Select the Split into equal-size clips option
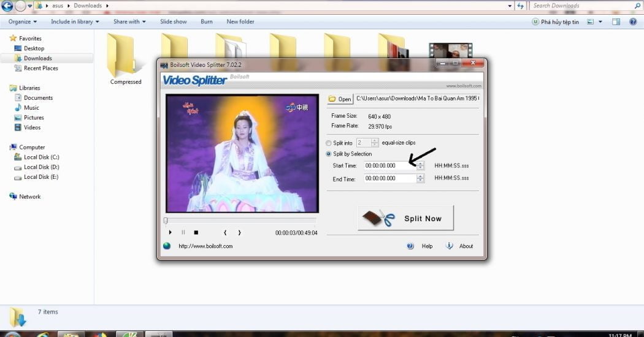This screenshot has height=337, width=644. (x=329, y=143)
